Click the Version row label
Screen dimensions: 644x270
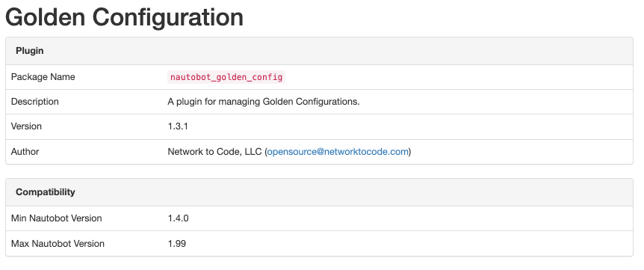(26, 126)
